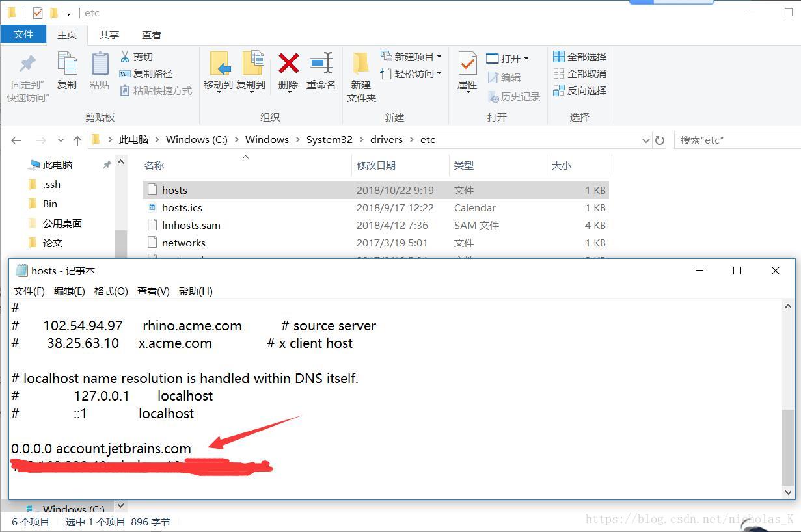Expand the address bar history dropdown

645,140
